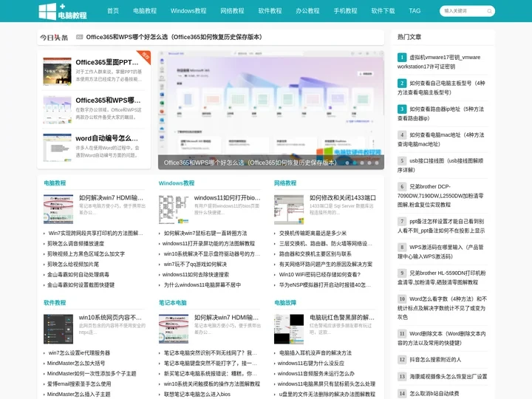Open hot article WPS激活码在哪里输入

click(440, 252)
